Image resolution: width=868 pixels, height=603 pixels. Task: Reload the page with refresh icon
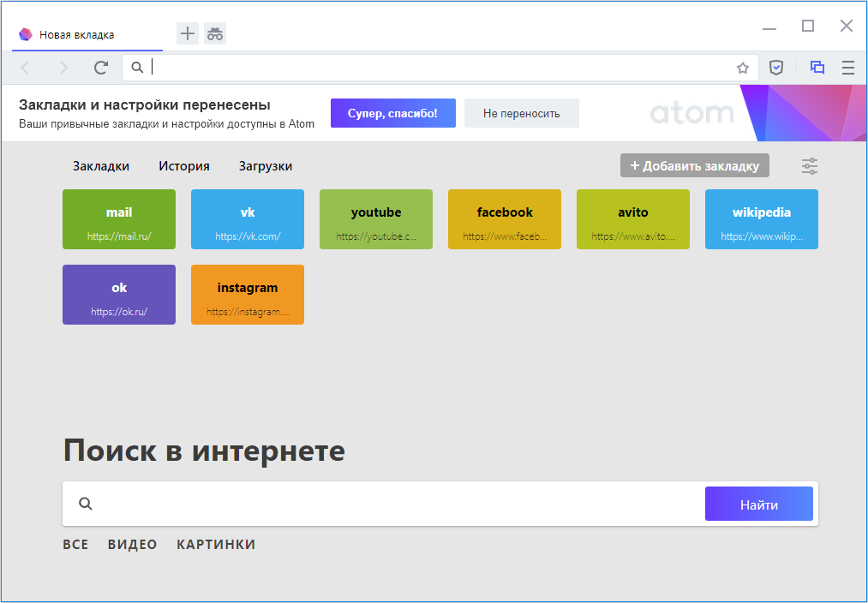pos(101,68)
